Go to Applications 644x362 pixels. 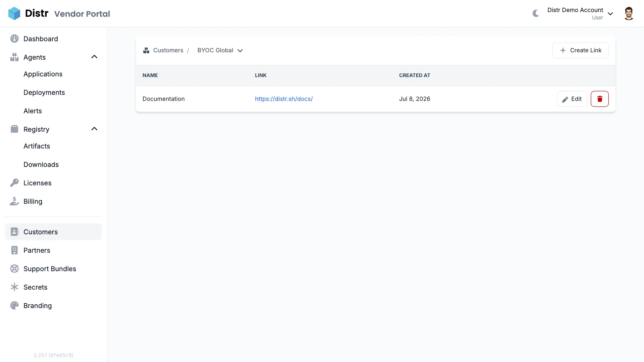43,74
